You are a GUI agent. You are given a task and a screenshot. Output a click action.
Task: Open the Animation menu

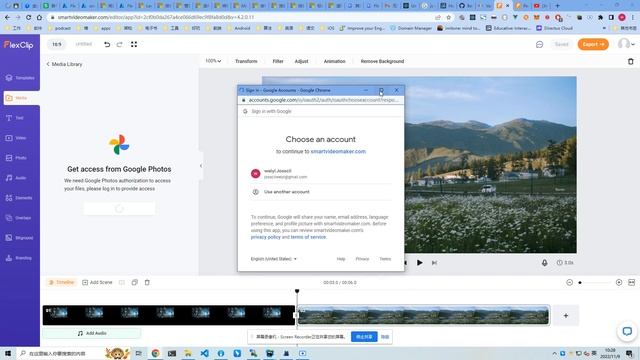tap(335, 61)
